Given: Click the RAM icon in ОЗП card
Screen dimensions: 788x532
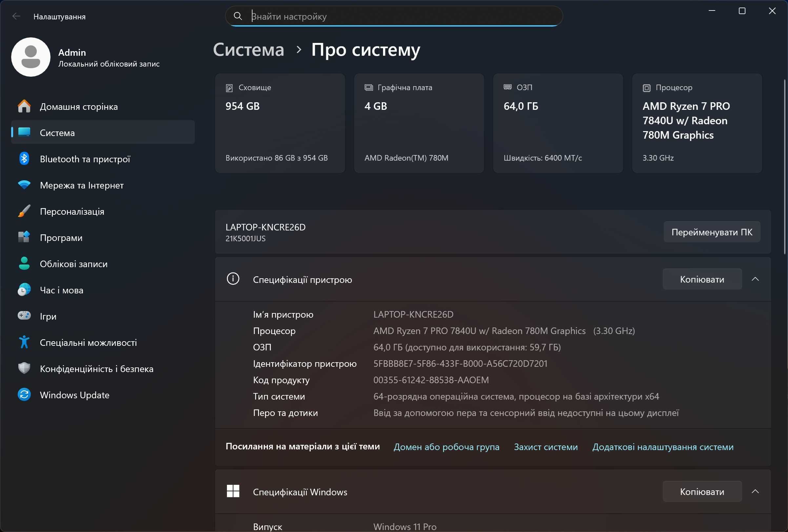Looking at the screenshot, I should (x=508, y=88).
